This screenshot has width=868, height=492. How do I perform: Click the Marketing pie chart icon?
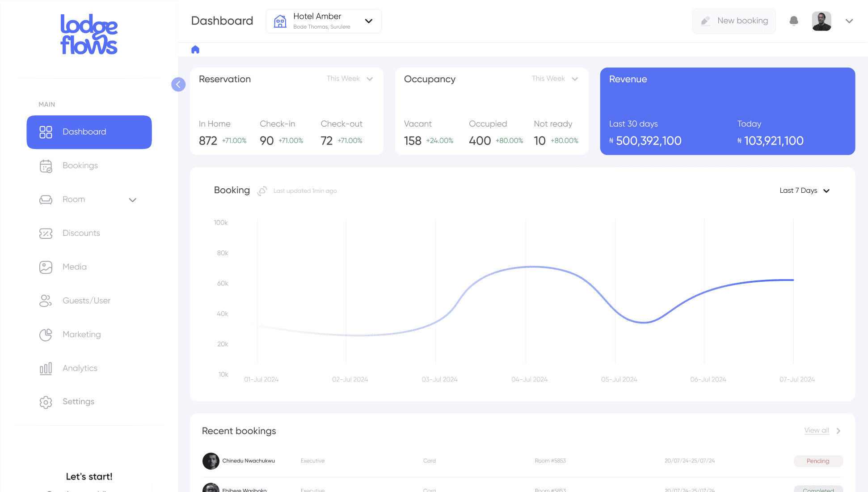coord(46,335)
